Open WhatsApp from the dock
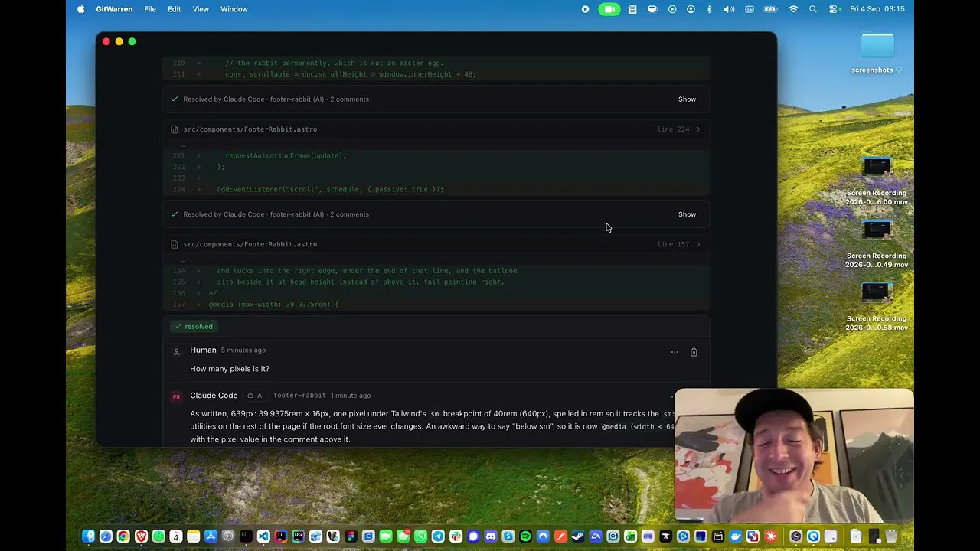 point(420,536)
